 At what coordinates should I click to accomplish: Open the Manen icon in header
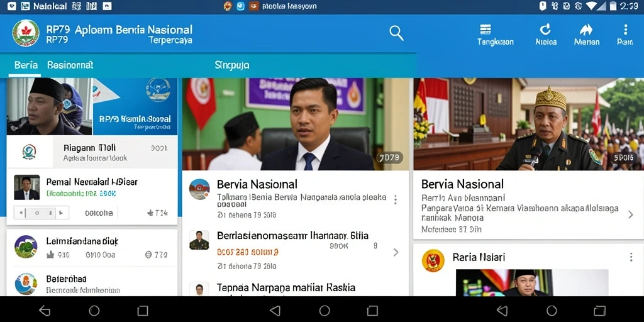[586, 30]
